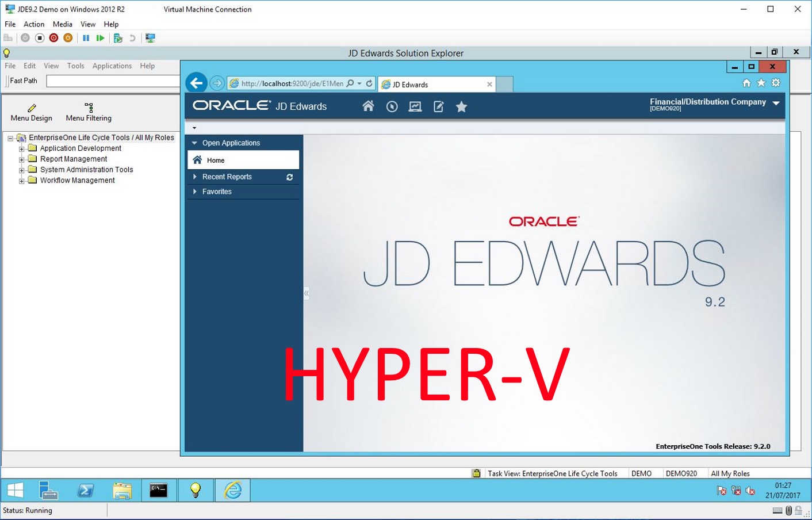Viewport: 812px width, 520px height.
Task: Collapse the Open Applications section
Action: pyautogui.click(x=195, y=143)
